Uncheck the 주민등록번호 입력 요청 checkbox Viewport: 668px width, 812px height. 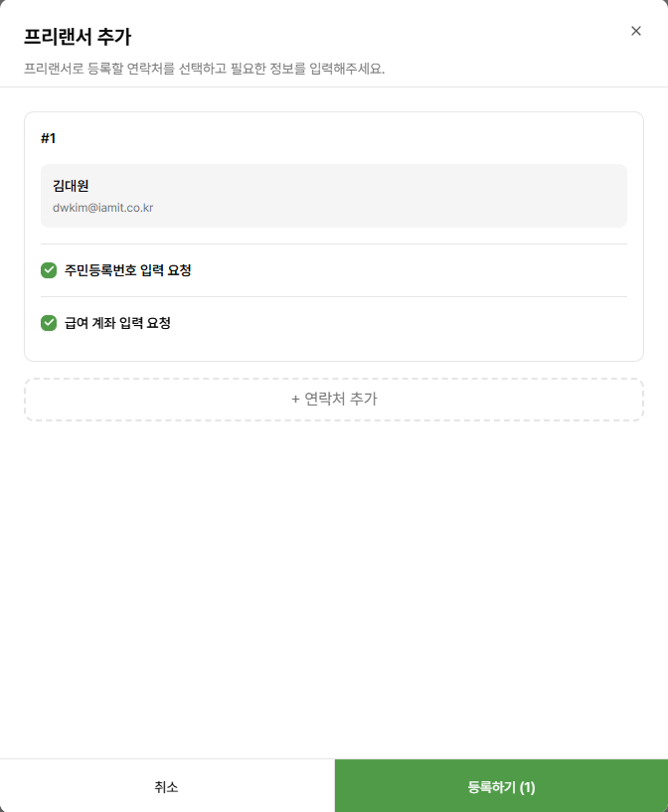[49, 270]
